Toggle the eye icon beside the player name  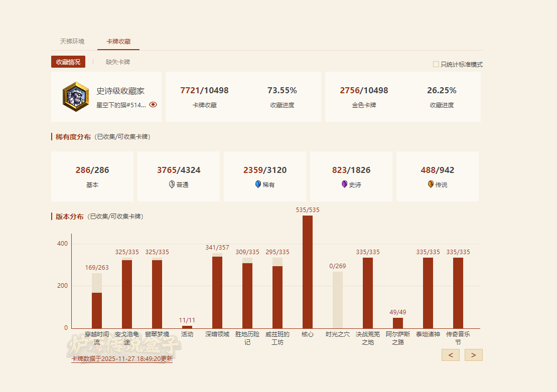point(153,105)
